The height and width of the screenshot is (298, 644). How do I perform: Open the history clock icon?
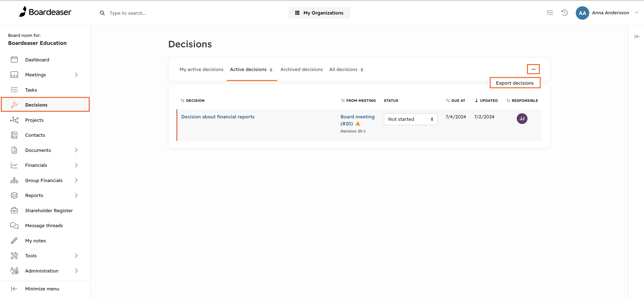564,13
